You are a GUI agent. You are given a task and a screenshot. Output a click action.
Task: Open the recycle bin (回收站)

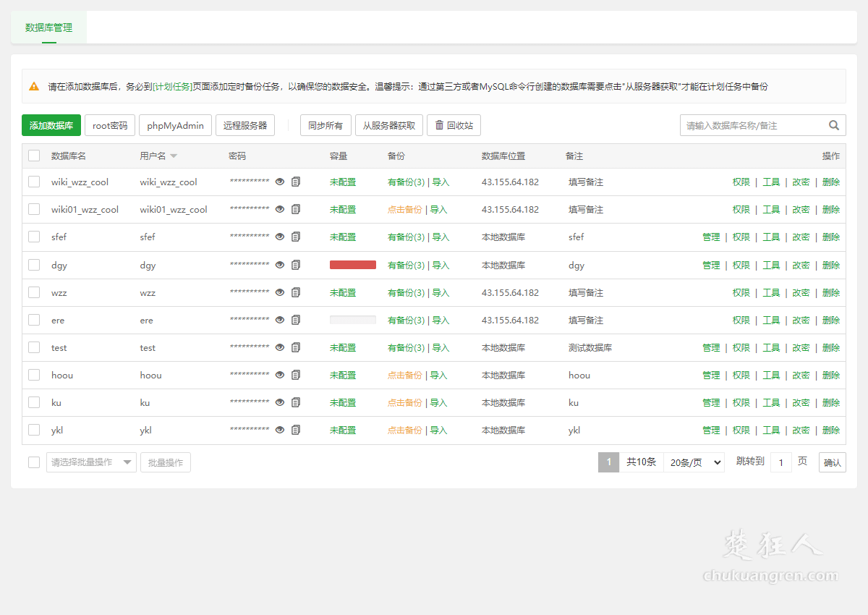[x=454, y=125]
